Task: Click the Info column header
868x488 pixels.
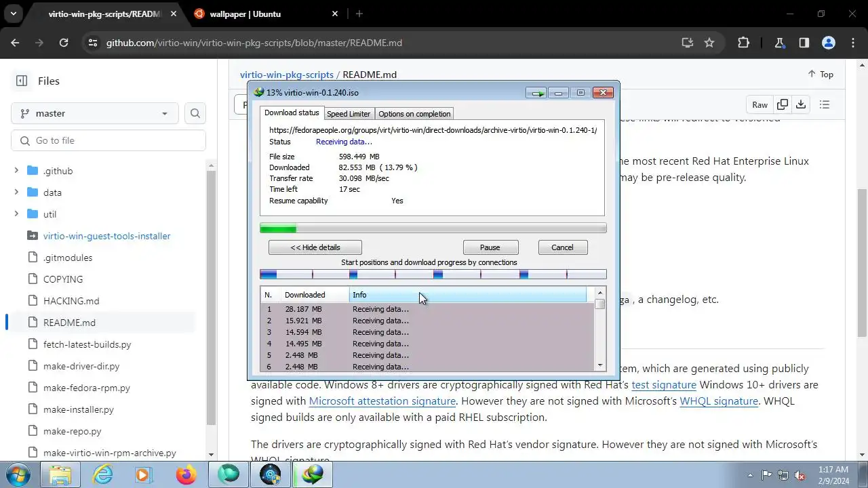Action: pyautogui.click(x=468, y=295)
